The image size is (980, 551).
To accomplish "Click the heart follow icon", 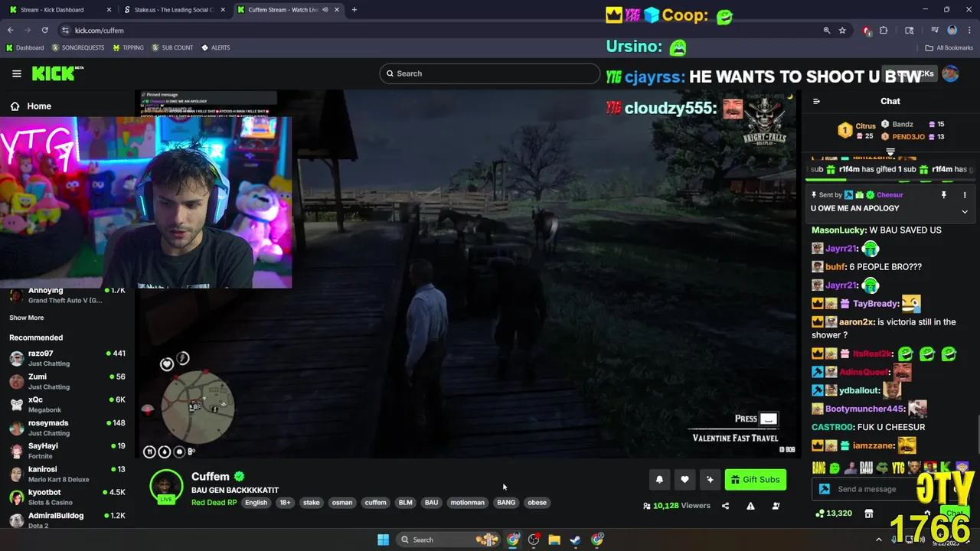I will (684, 480).
